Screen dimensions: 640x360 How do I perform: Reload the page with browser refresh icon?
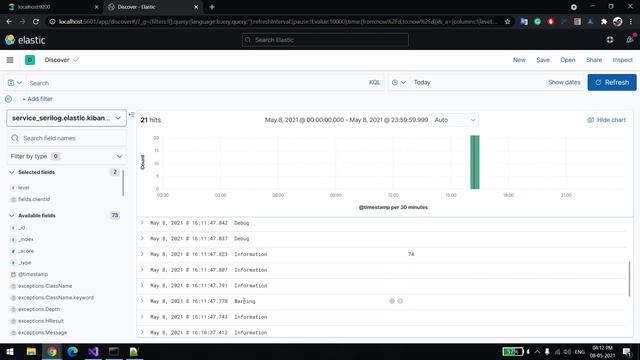pyautogui.click(x=36, y=22)
